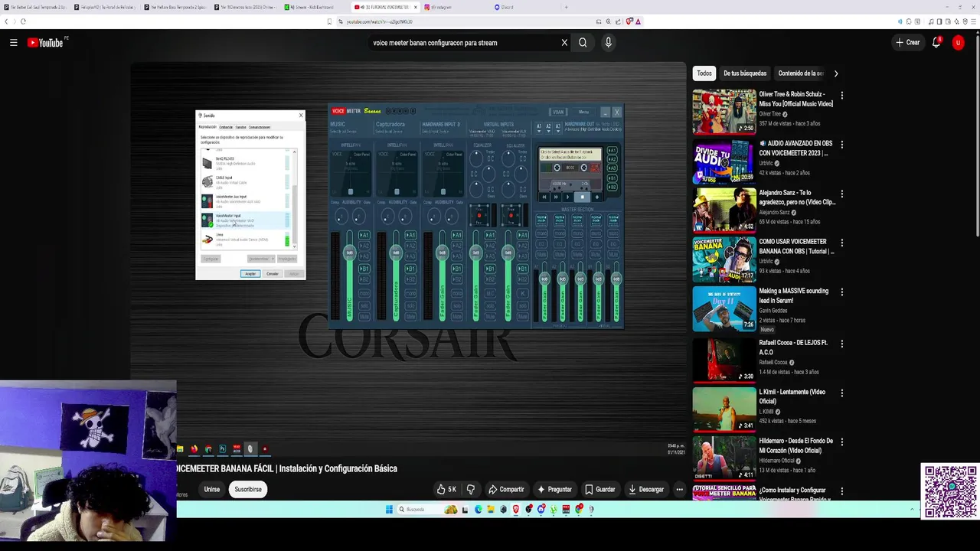Screen dimensions: 980x551
Task: Click the Guardar button
Action: (x=599, y=489)
